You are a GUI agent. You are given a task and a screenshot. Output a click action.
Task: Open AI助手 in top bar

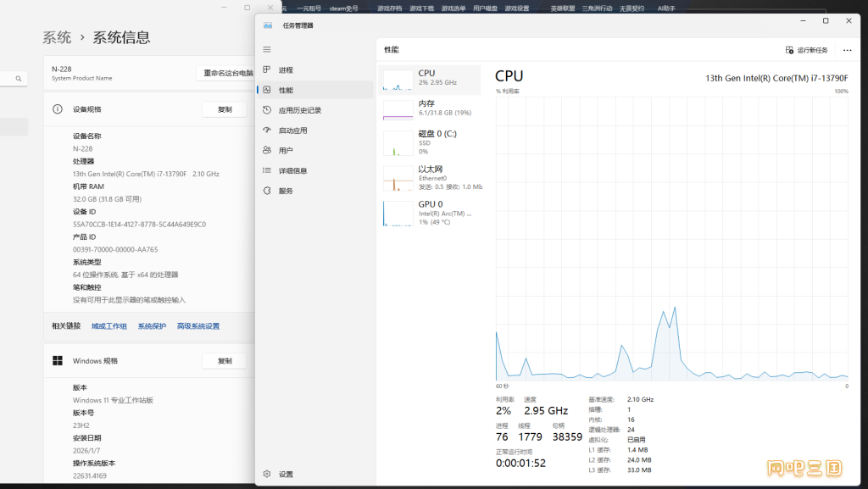pyautogui.click(x=666, y=8)
